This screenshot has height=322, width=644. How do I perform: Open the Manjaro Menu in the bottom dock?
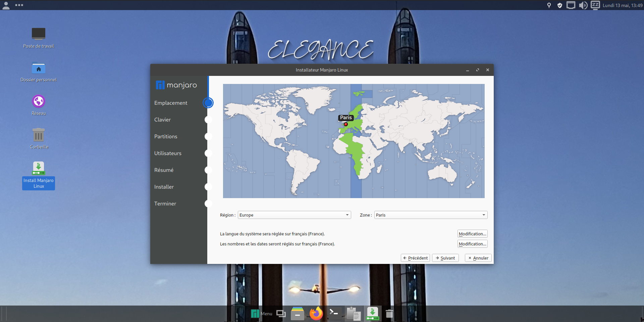[x=262, y=314]
